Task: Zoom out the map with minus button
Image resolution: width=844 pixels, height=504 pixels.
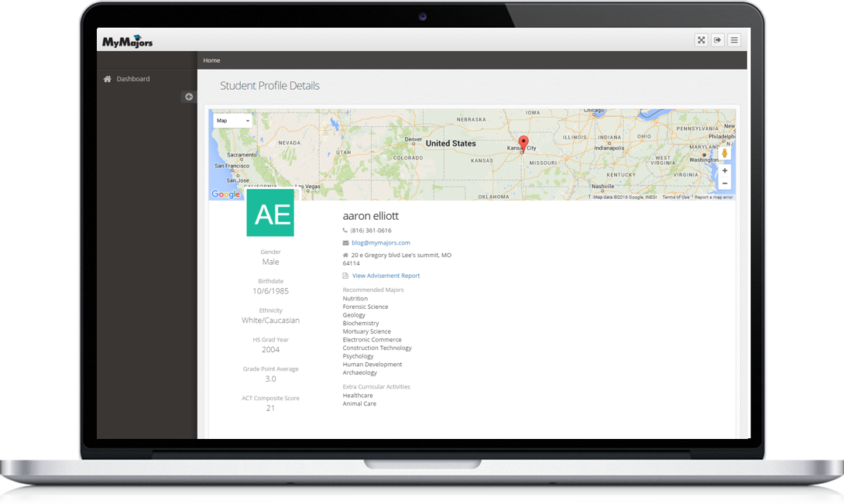Action: pos(724,183)
